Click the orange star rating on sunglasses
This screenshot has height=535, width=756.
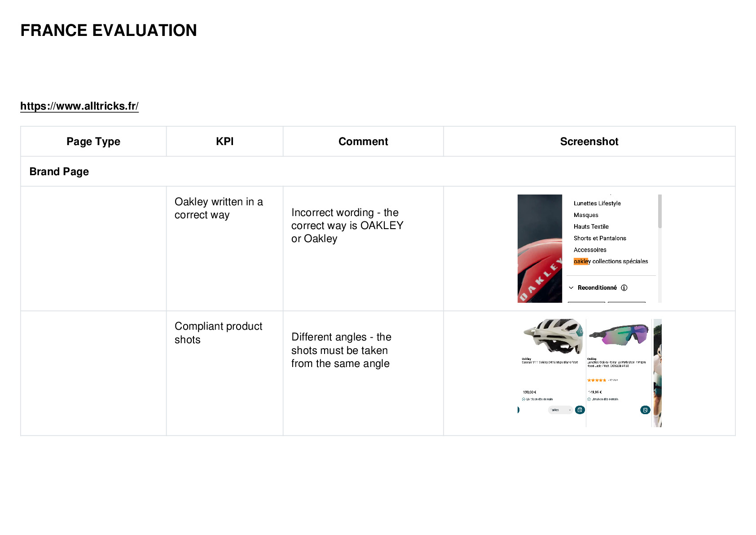[597, 380]
